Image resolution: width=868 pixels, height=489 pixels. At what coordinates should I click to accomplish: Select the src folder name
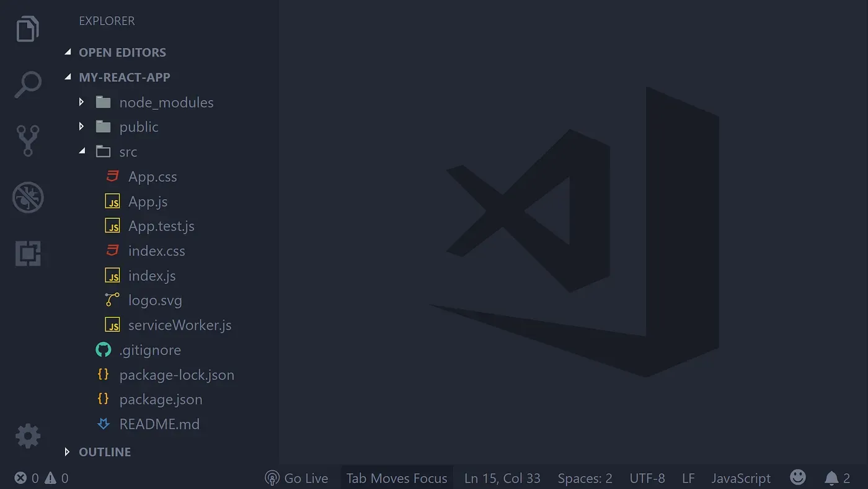tap(128, 152)
